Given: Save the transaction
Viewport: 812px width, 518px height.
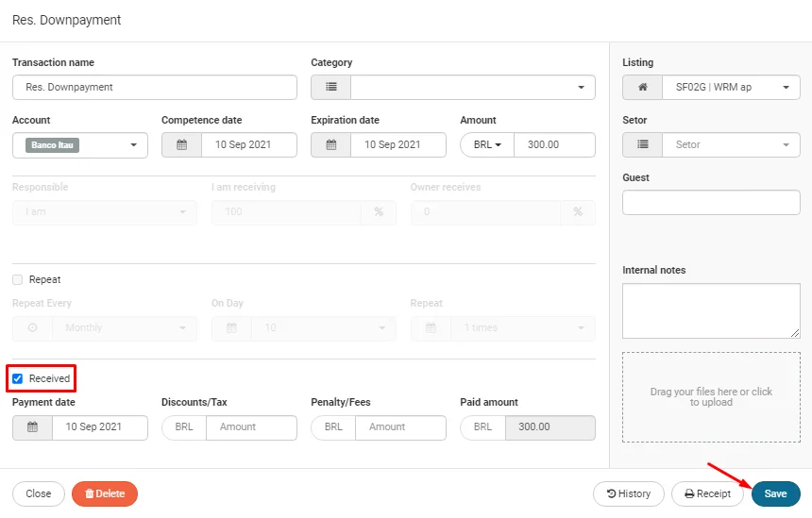Looking at the screenshot, I should click(x=775, y=493).
